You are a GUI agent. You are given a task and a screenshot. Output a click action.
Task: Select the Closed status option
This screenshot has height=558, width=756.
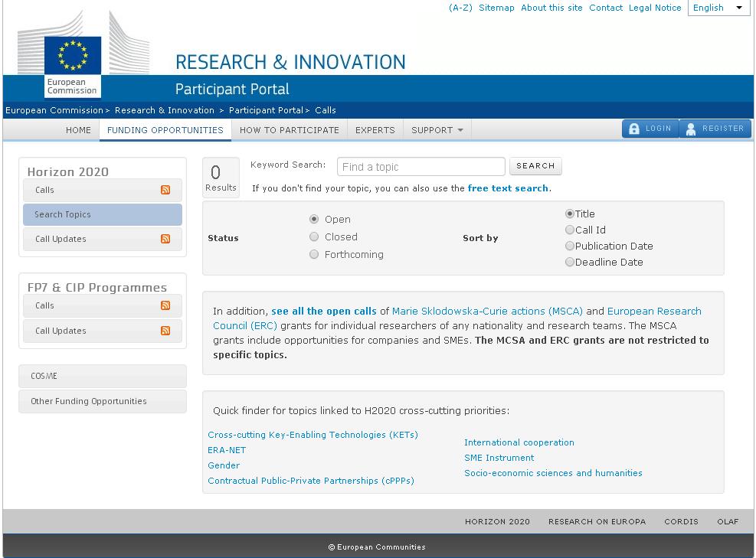[314, 237]
